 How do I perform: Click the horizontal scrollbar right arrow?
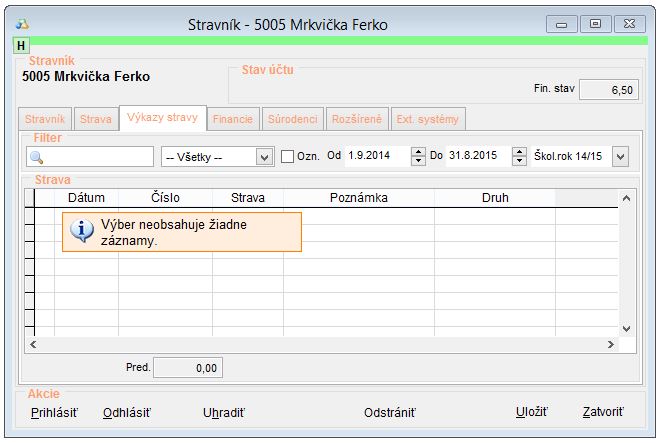coord(610,344)
